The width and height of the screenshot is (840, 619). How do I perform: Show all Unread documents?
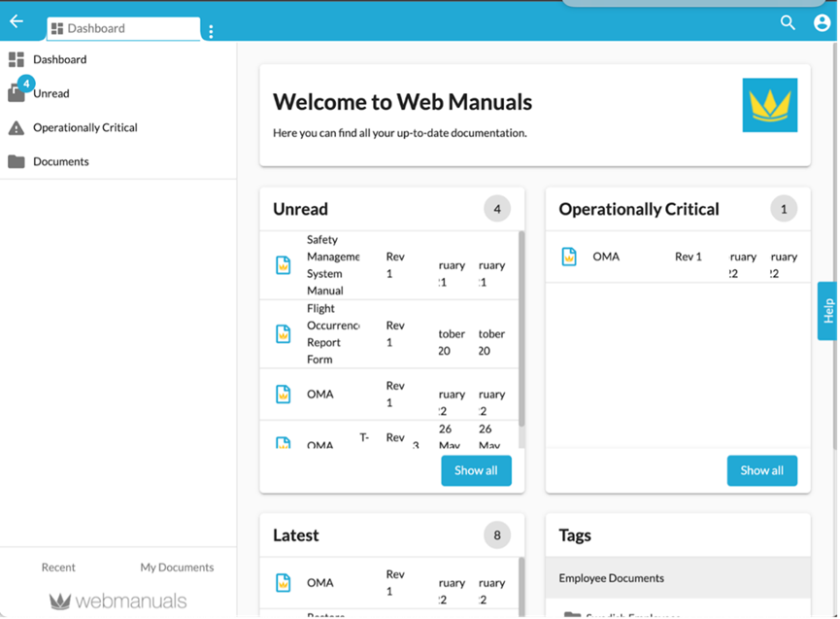tap(476, 470)
